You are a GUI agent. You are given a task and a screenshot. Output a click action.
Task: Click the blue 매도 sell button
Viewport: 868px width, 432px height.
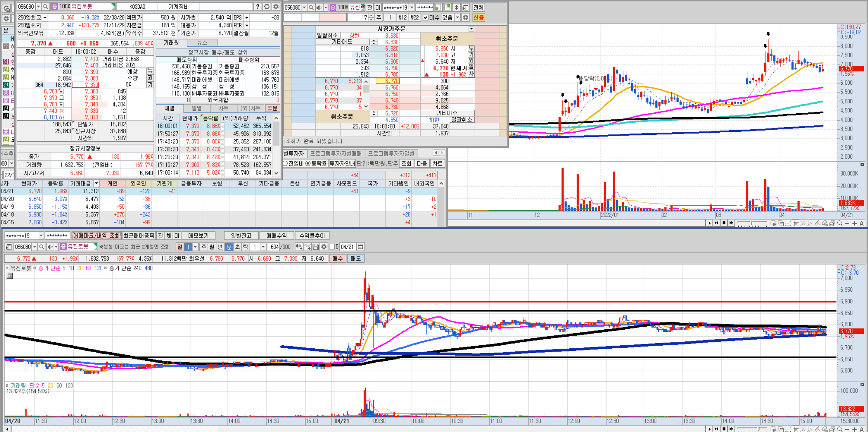tap(356, 259)
